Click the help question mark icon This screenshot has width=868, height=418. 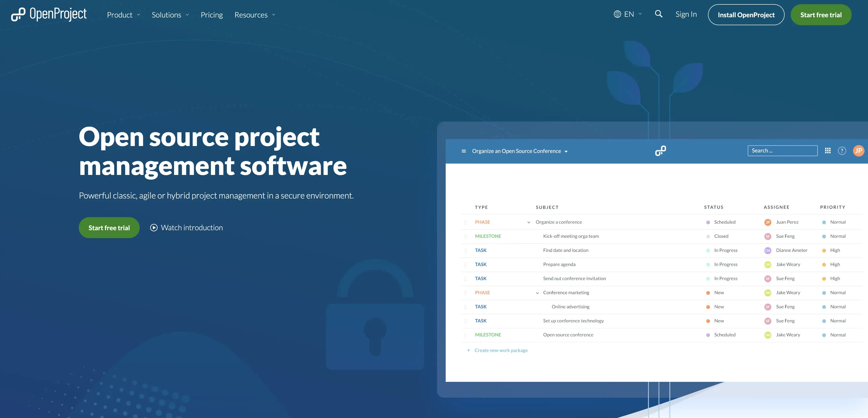[842, 151]
